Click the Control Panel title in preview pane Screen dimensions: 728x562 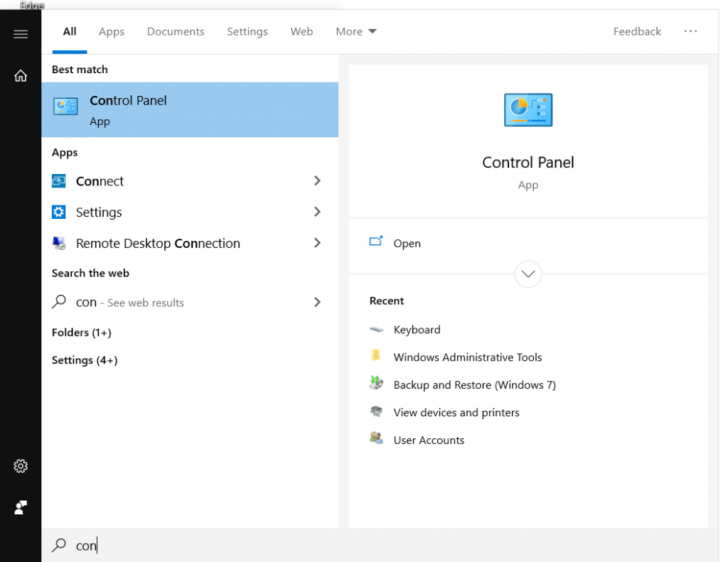click(528, 163)
